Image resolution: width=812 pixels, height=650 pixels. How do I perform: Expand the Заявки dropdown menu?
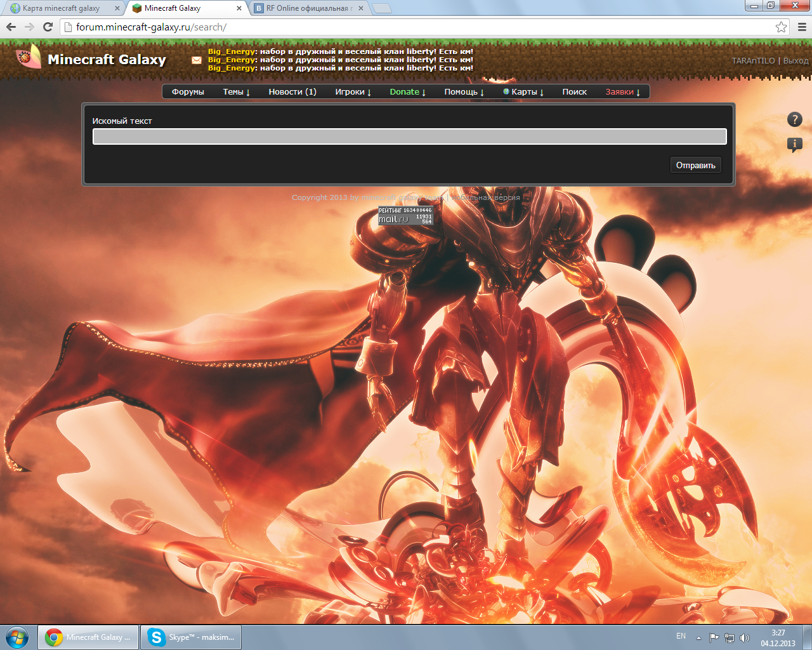[x=623, y=92]
